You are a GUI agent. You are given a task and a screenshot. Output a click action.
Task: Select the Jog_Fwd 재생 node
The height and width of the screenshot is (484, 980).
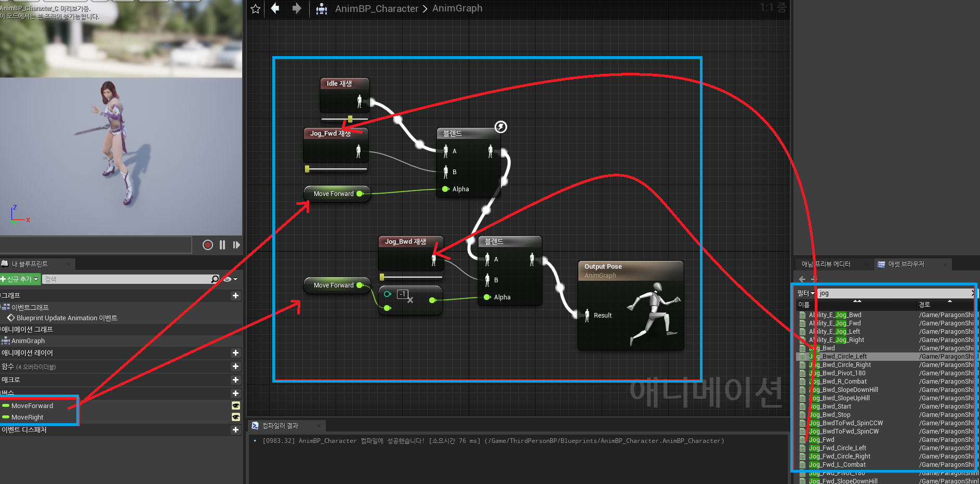(336, 145)
